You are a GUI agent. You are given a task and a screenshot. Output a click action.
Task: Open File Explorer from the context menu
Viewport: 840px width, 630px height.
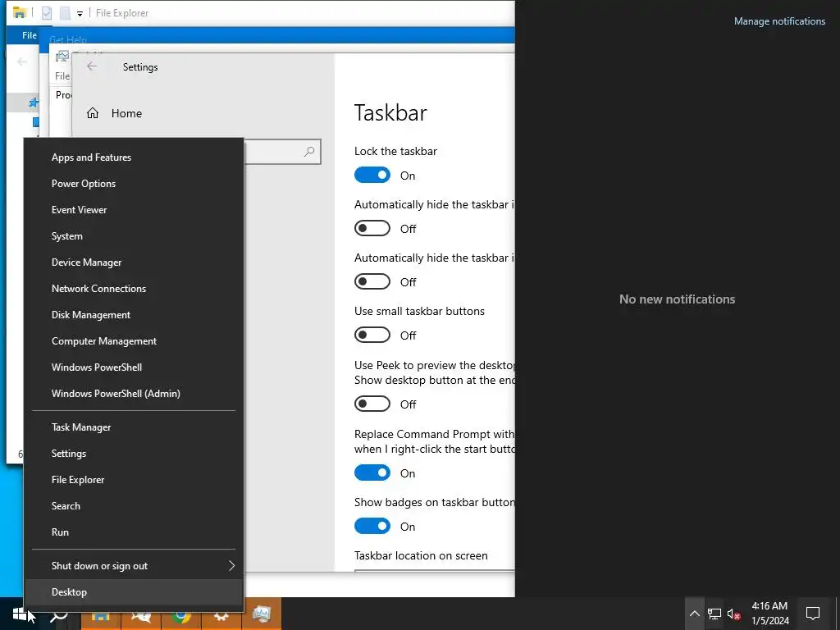coord(134,480)
